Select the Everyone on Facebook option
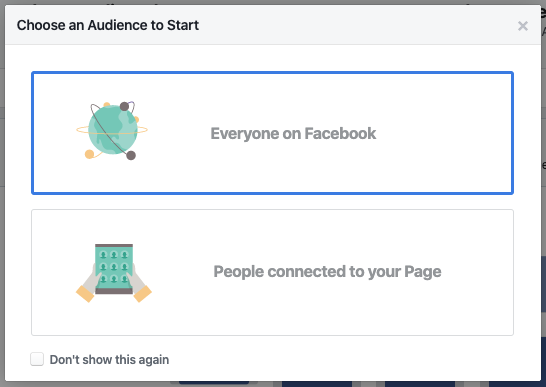 tap(272, 133)
